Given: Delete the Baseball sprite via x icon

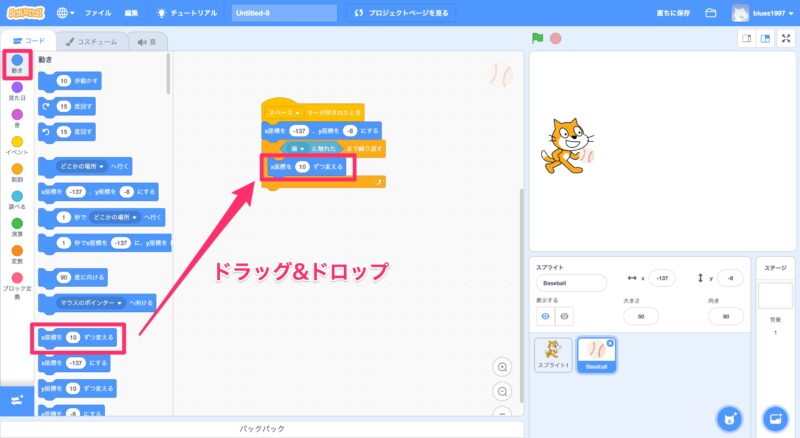Looking at the screenshot, I should coord(611,342).
